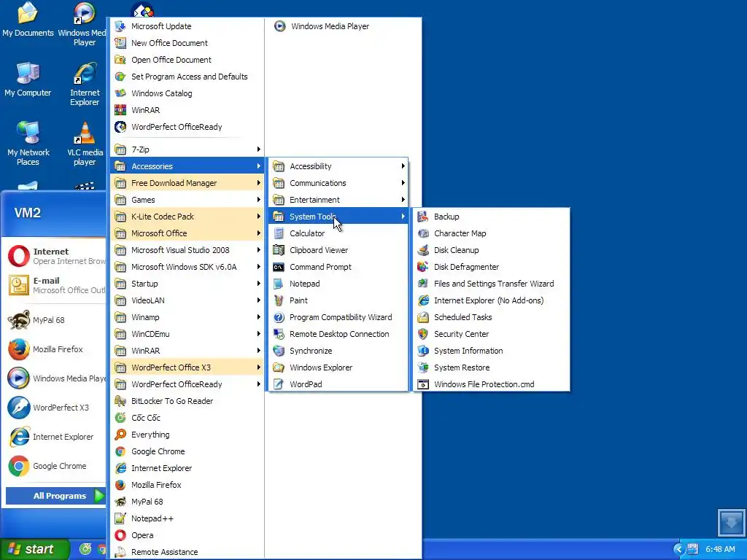Launch System Restore
The image size is (747, 560).
click(x=491, y=367)
